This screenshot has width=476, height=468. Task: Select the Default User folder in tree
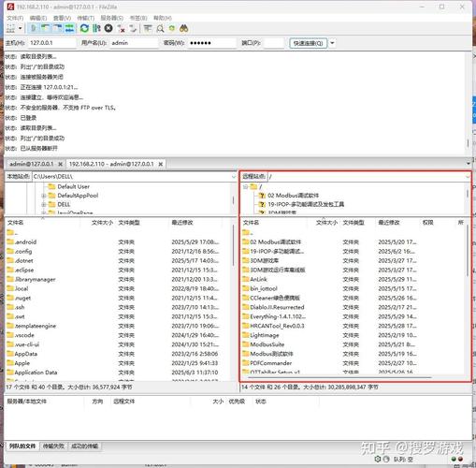coord(73,186)
